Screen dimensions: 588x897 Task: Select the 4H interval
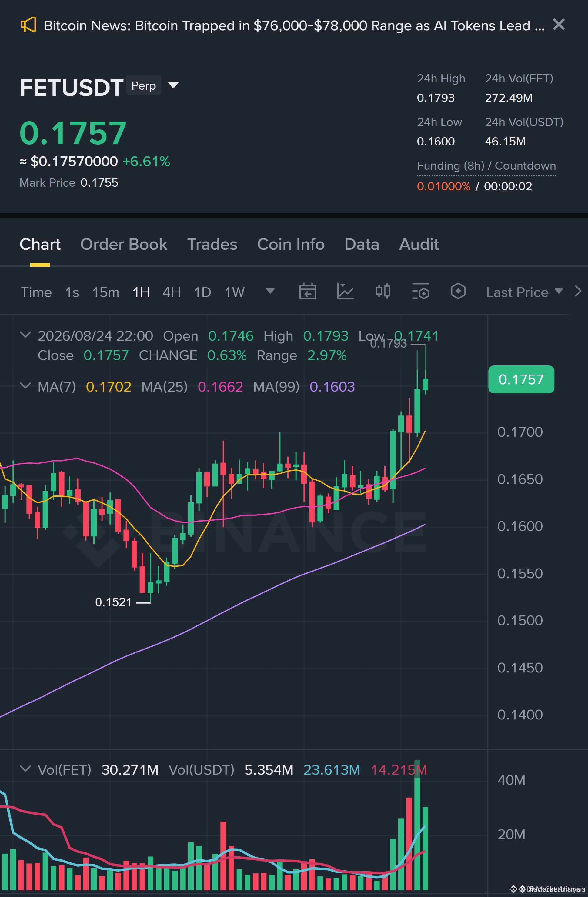point(172,292)
